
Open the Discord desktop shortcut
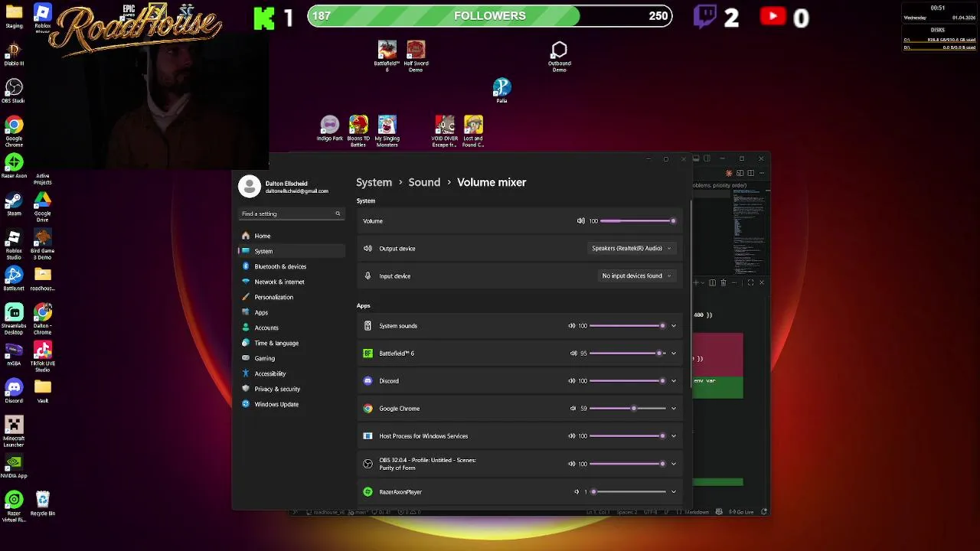(x=14, y=390)
